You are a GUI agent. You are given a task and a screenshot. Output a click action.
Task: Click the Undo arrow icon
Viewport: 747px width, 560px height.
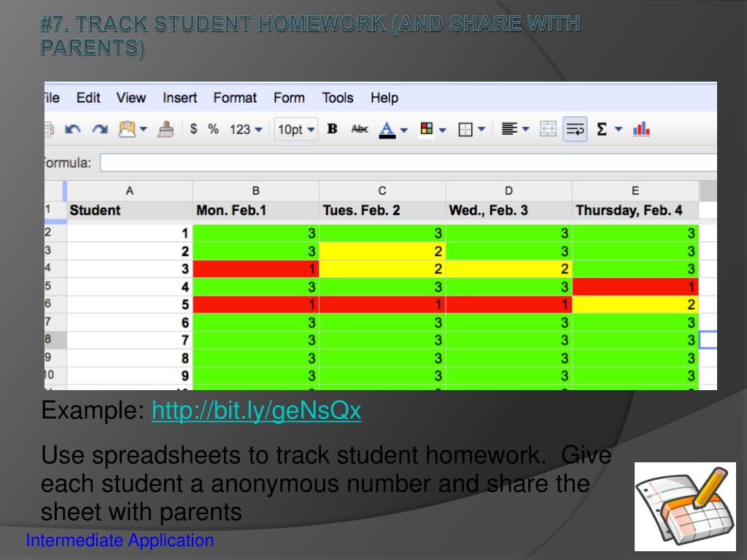[72, 129]
